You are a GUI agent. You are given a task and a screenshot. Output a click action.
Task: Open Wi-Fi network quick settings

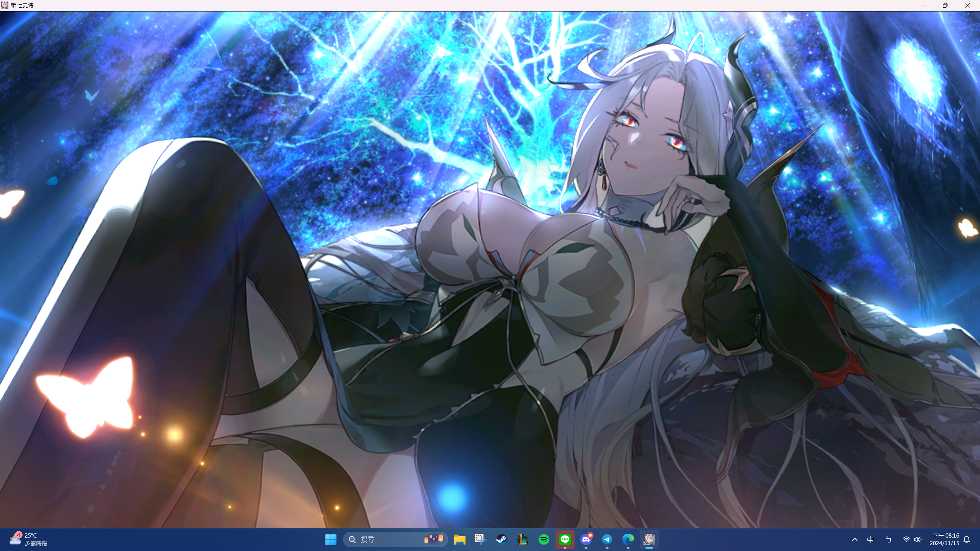pyautogui.click(x=906, y=540)
